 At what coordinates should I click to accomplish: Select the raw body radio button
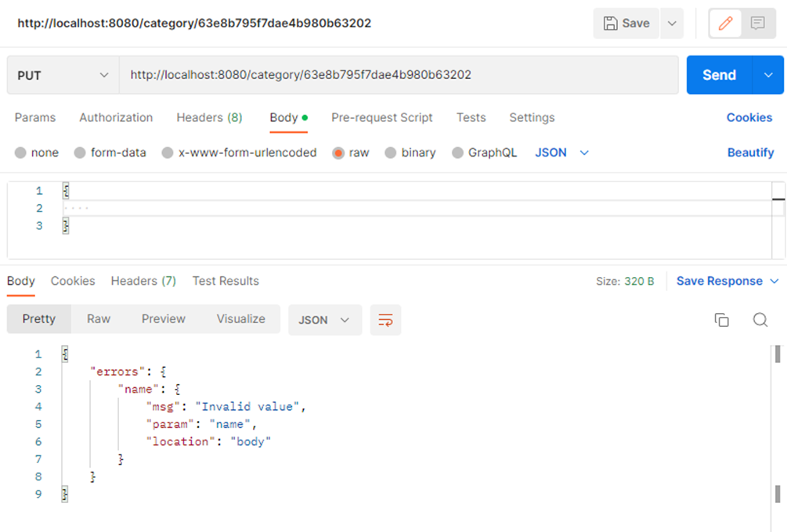coord(338,153)
